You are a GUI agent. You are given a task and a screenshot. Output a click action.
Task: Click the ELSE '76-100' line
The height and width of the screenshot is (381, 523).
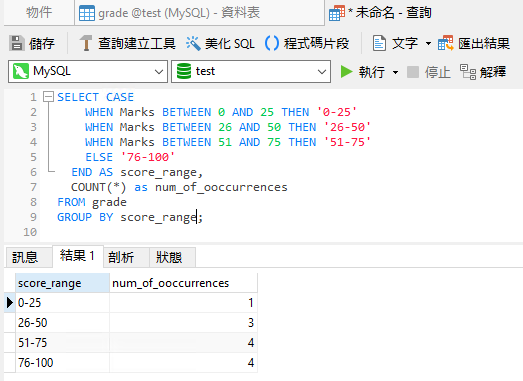click(130, 157)
